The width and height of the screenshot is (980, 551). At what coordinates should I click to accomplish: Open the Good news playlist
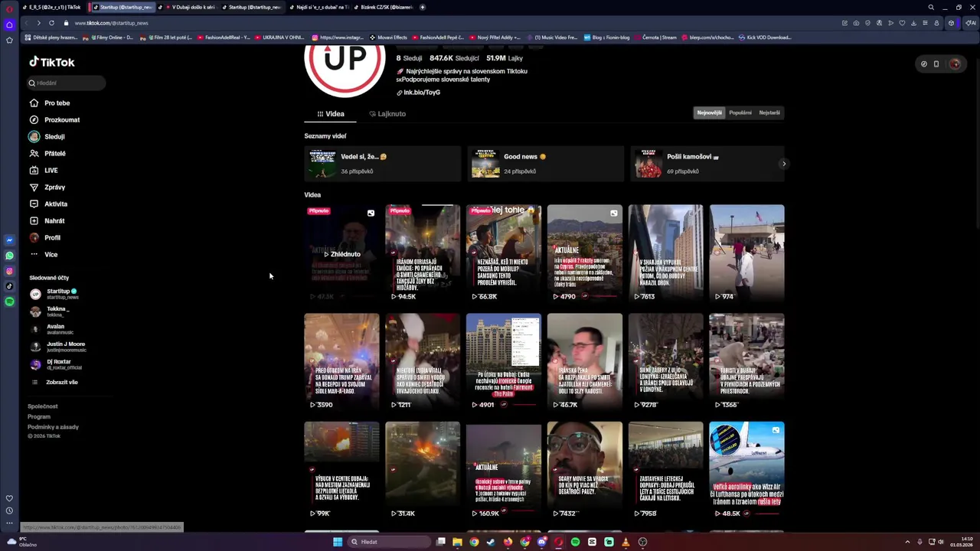tap(546, 164)
